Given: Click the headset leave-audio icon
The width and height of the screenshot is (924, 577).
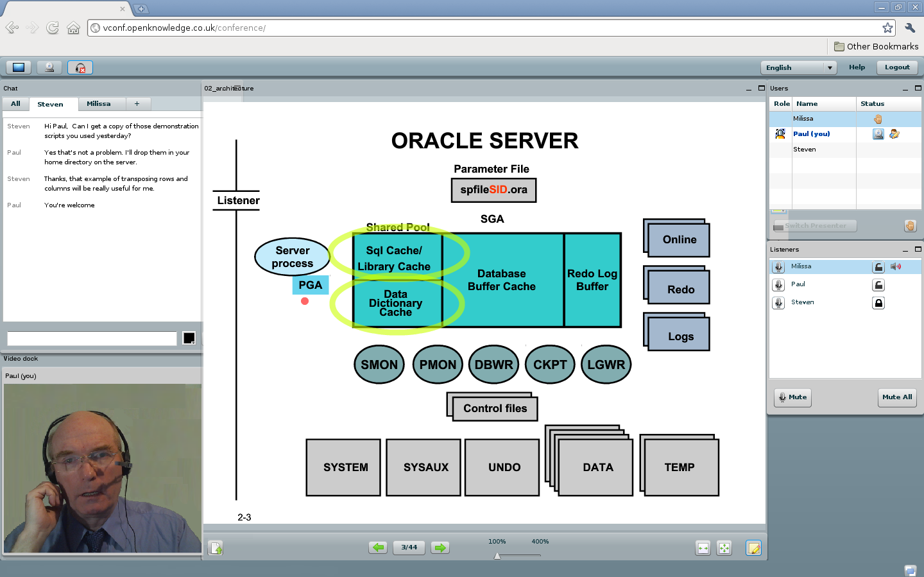Looking at the screenshot, I should click(x=80, y=67).
